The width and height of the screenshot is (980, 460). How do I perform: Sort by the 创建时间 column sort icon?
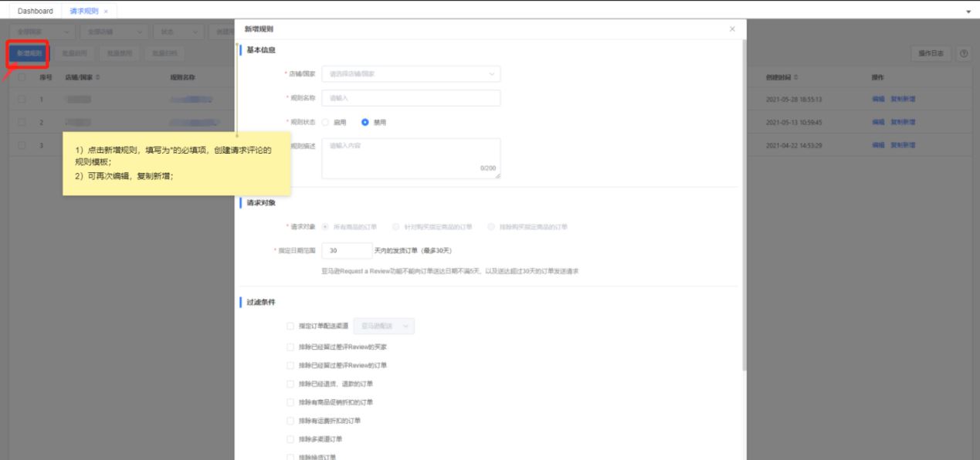pos(796,78)
